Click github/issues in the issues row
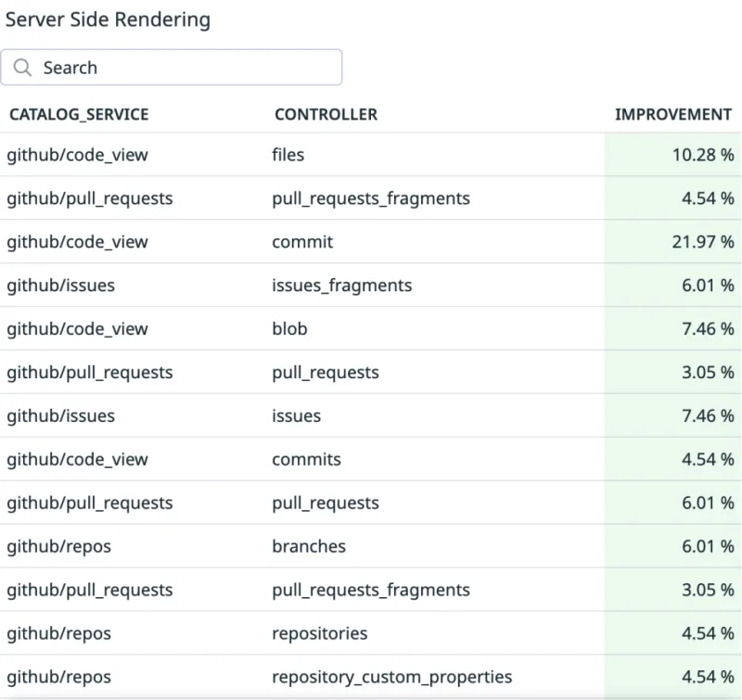Image resolution: width=742 pixels, height=700 pixels. [x=60, y=415]
